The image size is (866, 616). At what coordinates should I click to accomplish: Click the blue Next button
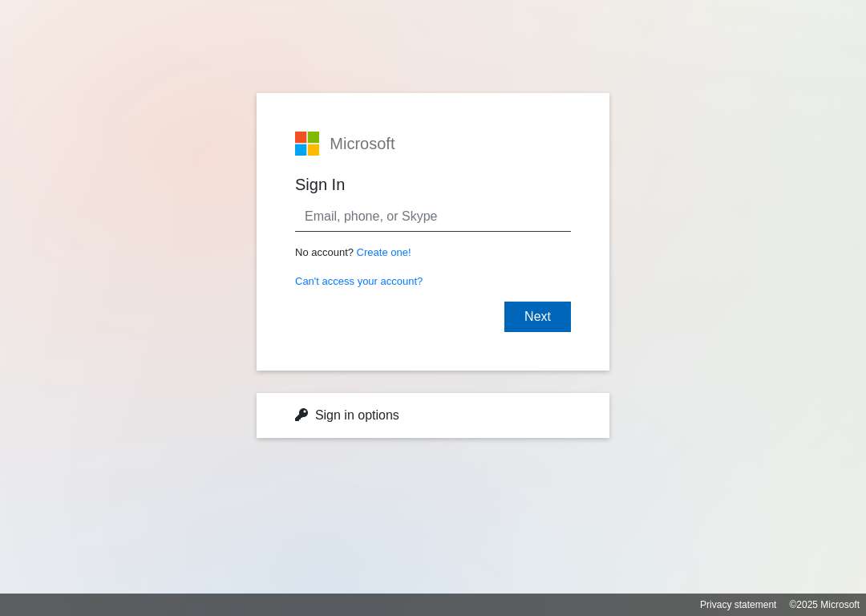537,317
